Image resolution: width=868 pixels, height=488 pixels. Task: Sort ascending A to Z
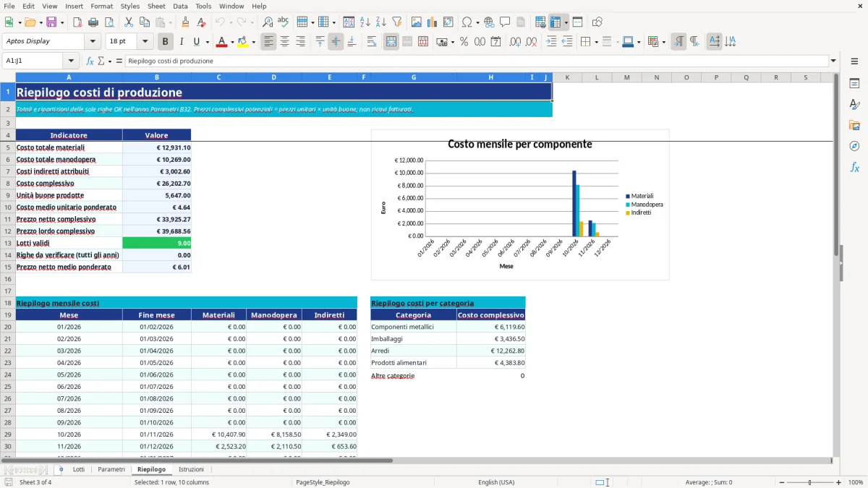tap(365, 22)
